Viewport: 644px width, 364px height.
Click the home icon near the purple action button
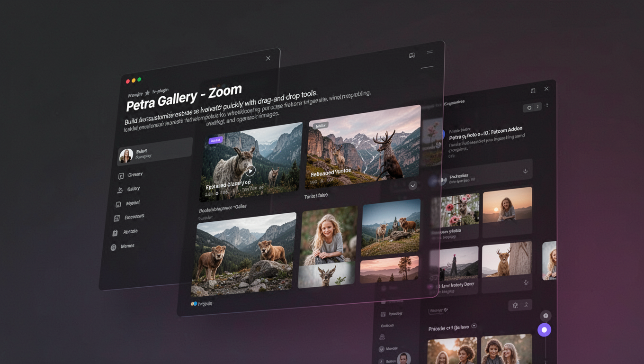(515, 305)
